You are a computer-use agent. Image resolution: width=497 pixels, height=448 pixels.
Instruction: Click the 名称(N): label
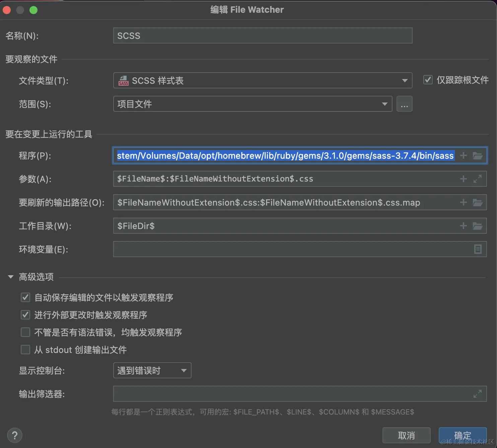point(22,36)
